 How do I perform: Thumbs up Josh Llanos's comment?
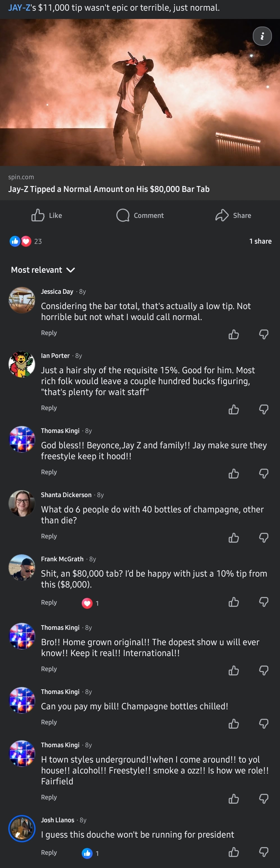click(x=234, y=852)
